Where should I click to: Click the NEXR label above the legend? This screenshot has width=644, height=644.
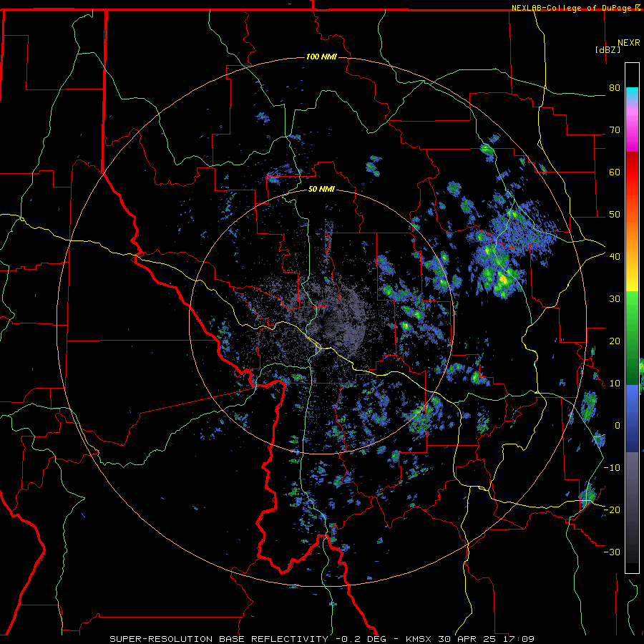(628, 43)
